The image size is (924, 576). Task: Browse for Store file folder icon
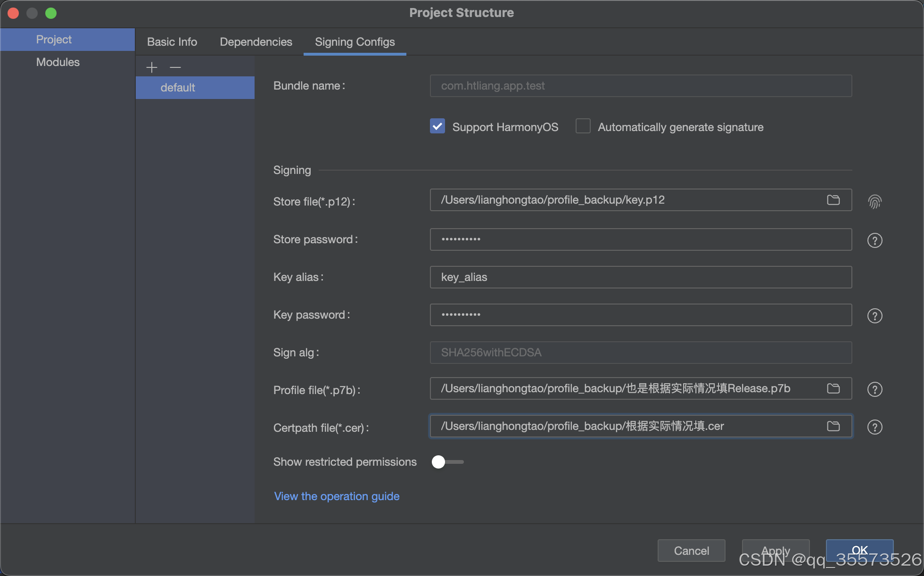click(x=833, y=200)
